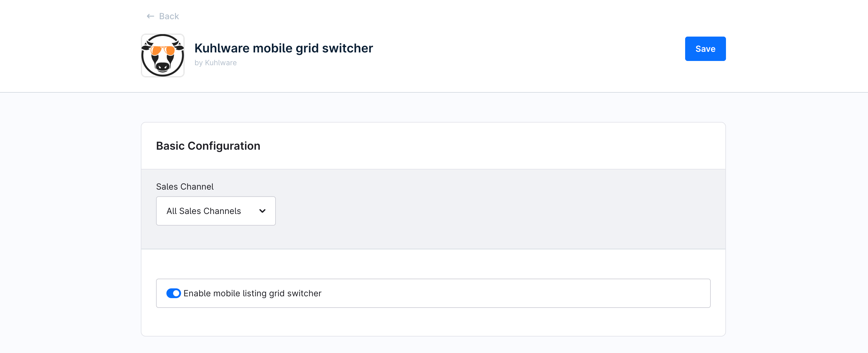Click the Kuhlware cow logo icon
The height and width of the screenshot is (353, 868).
(163, 55)
